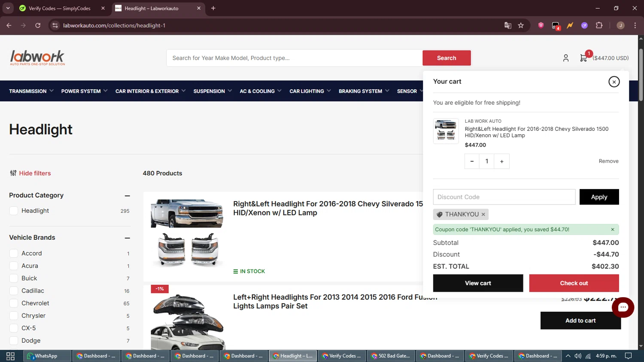Show hidden system tray icons
This screenshot has height=362, width=644.
coord(568,356)
